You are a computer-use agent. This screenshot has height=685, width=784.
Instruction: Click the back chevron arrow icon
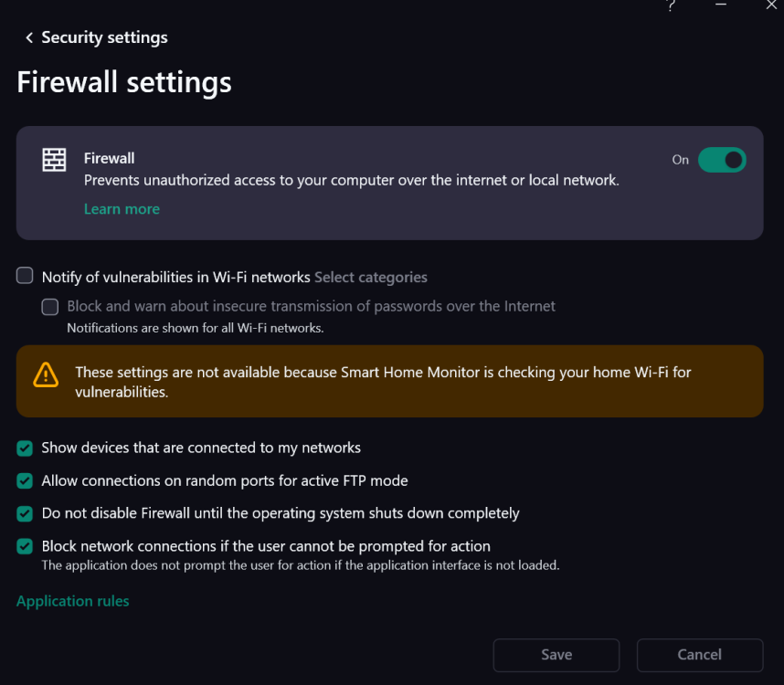tap(29, 37)
